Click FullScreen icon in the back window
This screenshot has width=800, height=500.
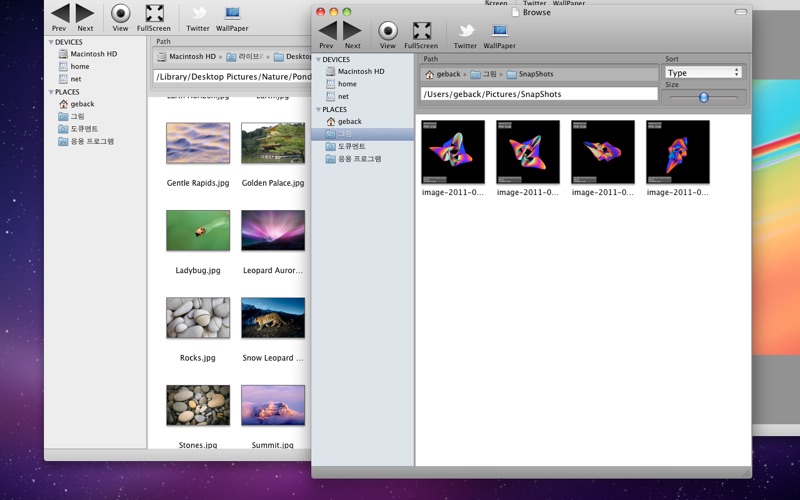(154, 13)
